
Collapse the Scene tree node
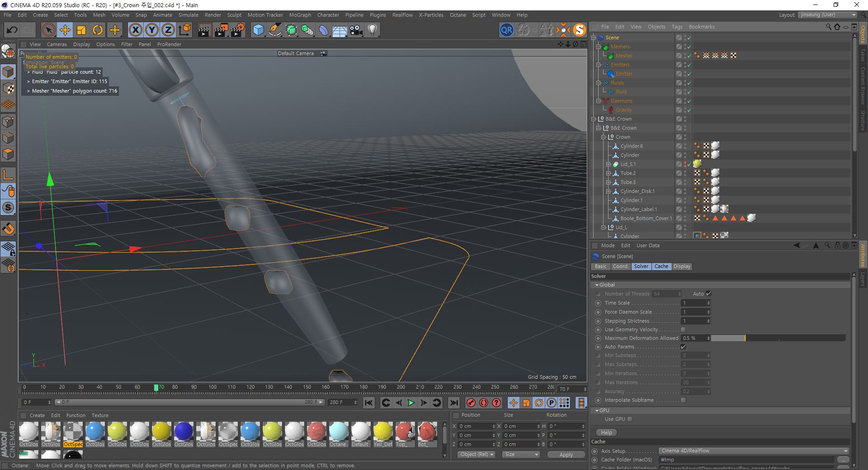click(x=594, y=38)
